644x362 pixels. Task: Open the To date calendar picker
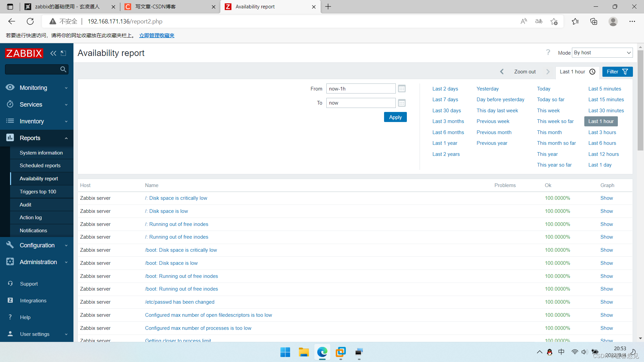(x=402, y=103)
